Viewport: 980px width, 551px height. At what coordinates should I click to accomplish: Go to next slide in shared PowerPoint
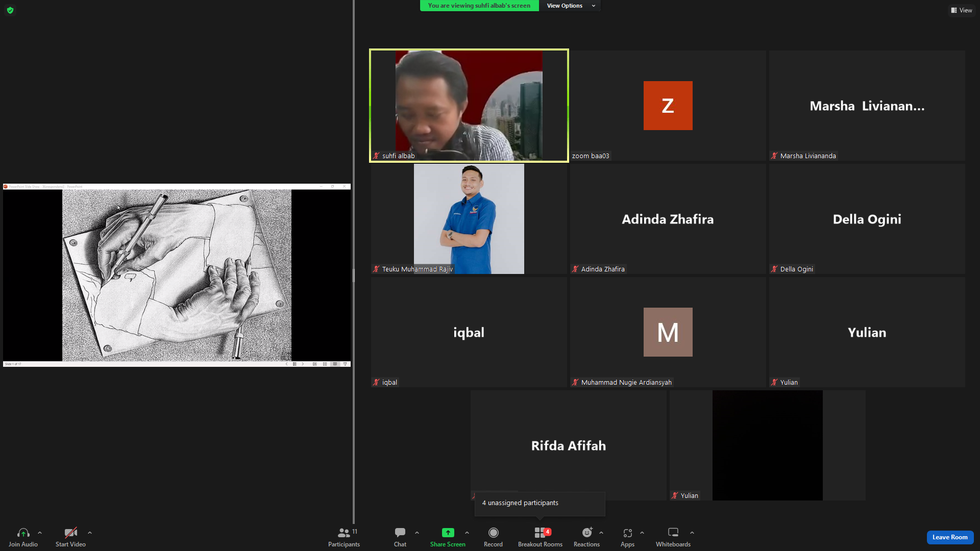pyautogui.click(x=303, y=364)
